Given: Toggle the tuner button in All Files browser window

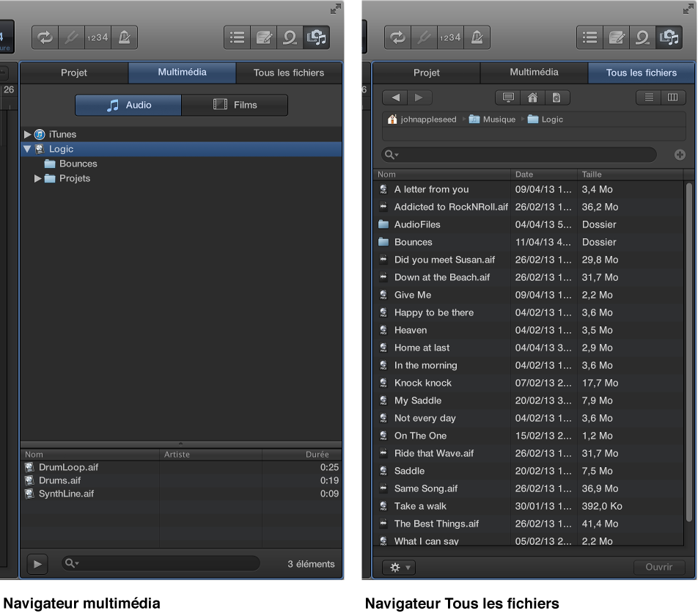Looking at the screenshot, I should click(424, 38).
